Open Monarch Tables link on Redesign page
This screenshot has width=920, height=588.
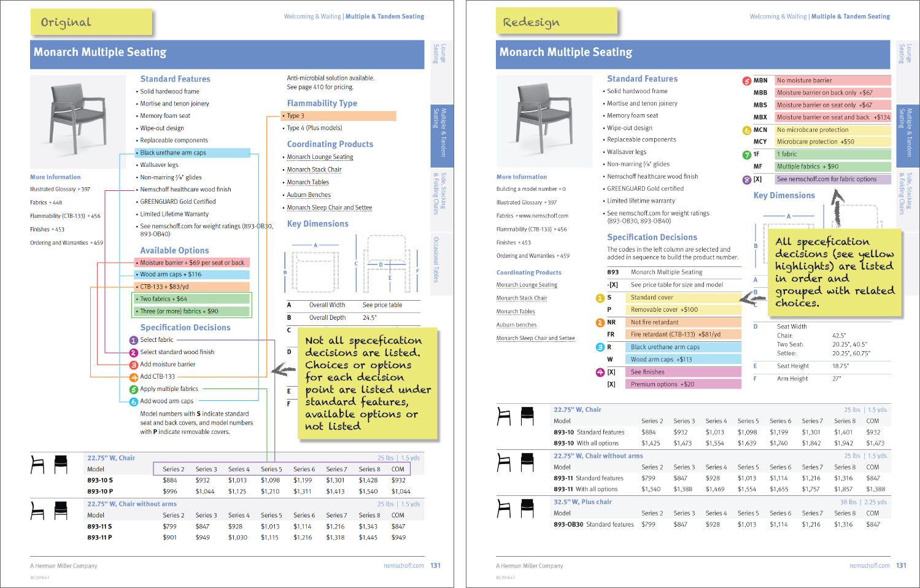click(516, 312)
